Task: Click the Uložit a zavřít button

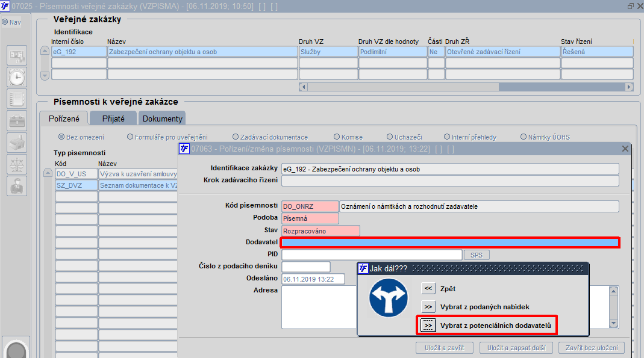Action: click(x=445, y=348)
